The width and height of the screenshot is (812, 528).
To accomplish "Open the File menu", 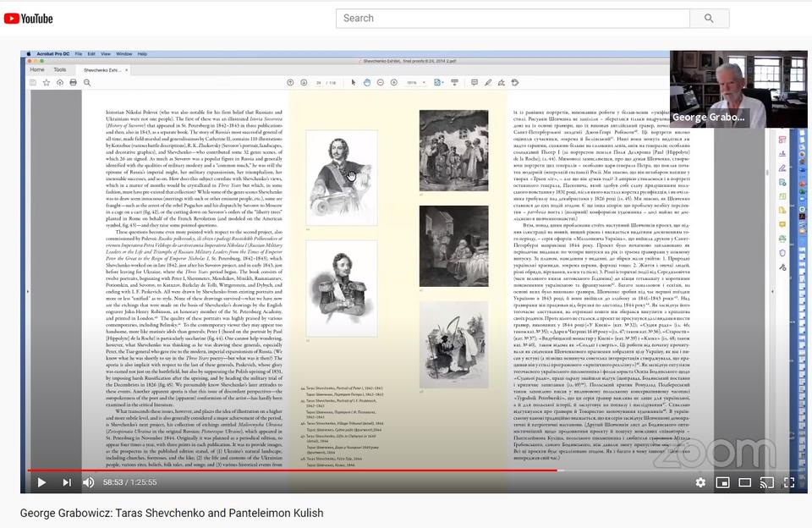I will pyautogui.click(x=79, y=54).
